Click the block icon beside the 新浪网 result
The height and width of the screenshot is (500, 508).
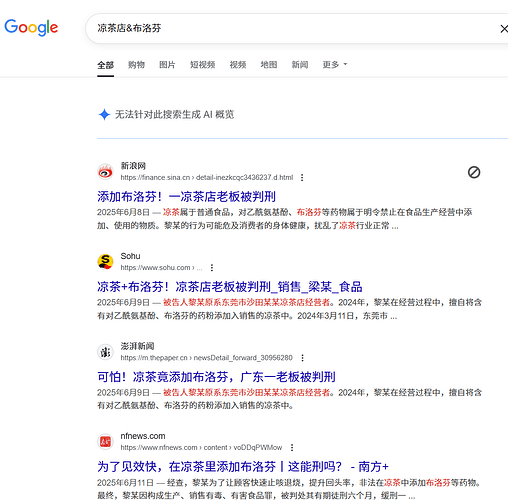(474, 172)
